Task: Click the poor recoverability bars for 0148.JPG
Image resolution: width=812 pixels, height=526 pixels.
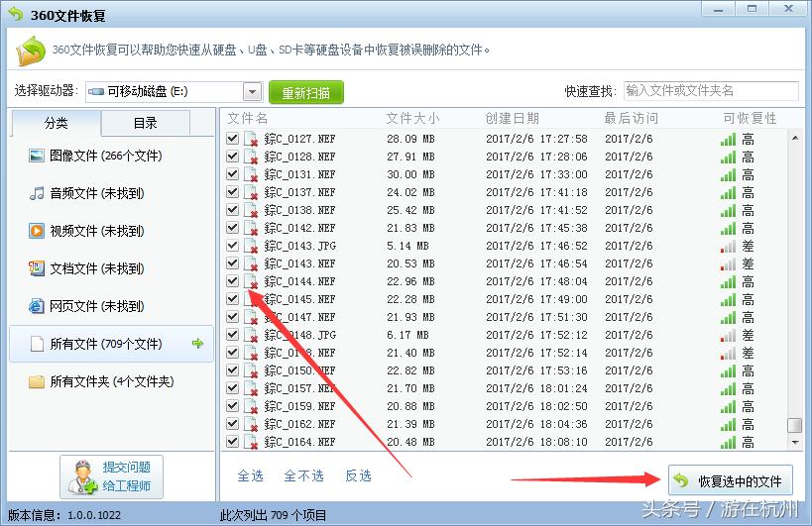Action: tap(728, 335)
